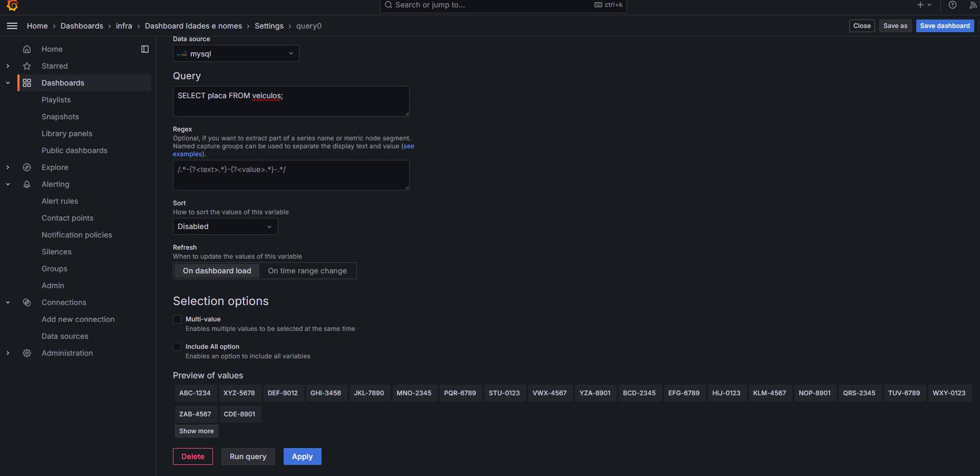Collapse the Dashboards section chevron
This screenshot has width=980, height=476.
(x=8, y=83)
